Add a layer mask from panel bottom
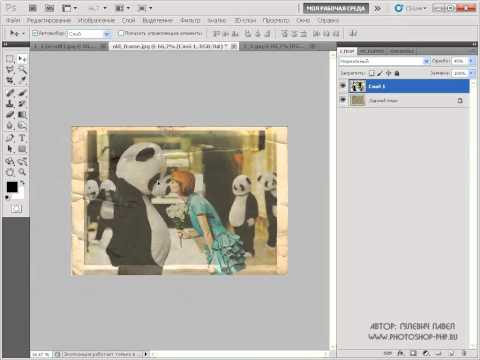 pos(413,353)
